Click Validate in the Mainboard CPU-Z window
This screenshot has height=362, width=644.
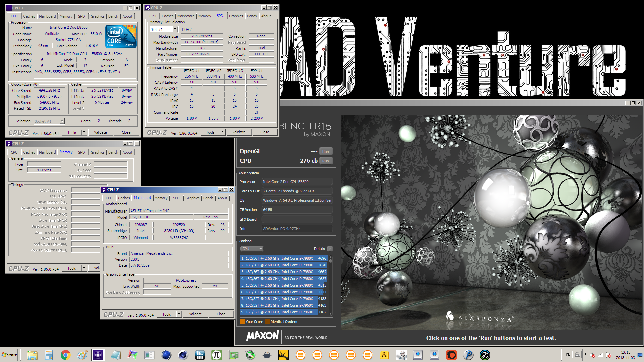pos(195,314)
